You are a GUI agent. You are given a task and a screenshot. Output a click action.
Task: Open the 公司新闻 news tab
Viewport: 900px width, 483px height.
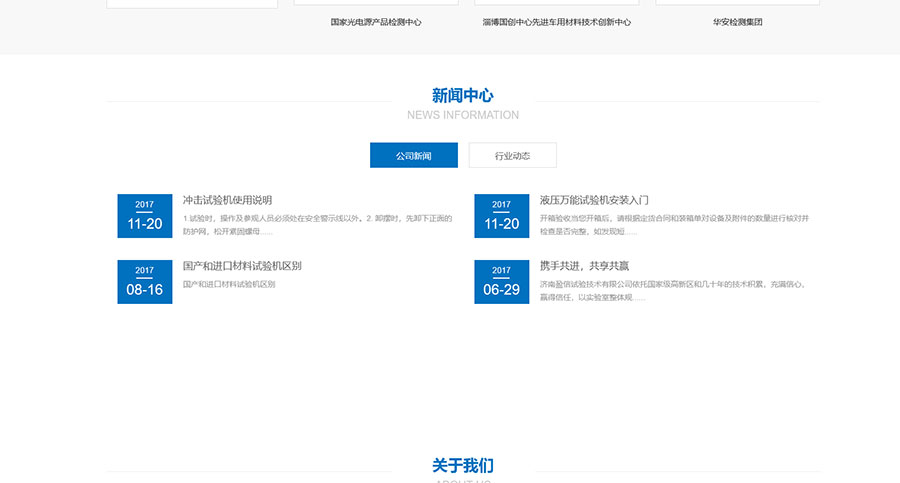(414, 155)
